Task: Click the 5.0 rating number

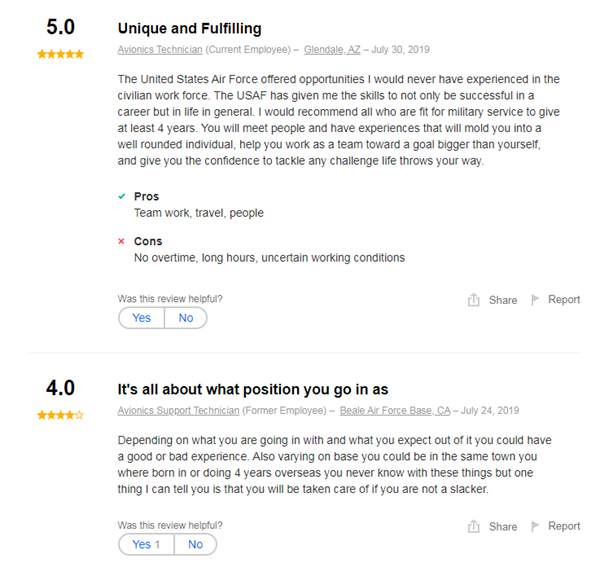Action: click(60, 29)
